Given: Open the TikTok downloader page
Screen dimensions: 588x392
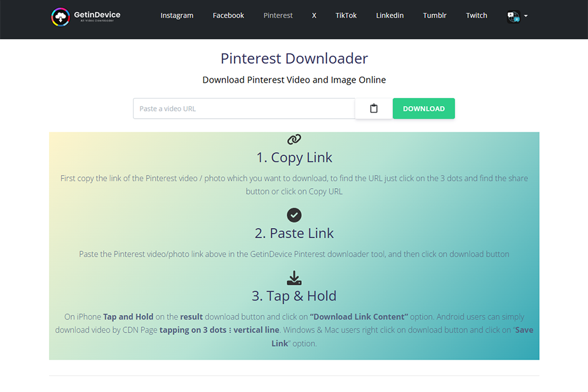Looking at the screenshot, I should tap(345, 15).
